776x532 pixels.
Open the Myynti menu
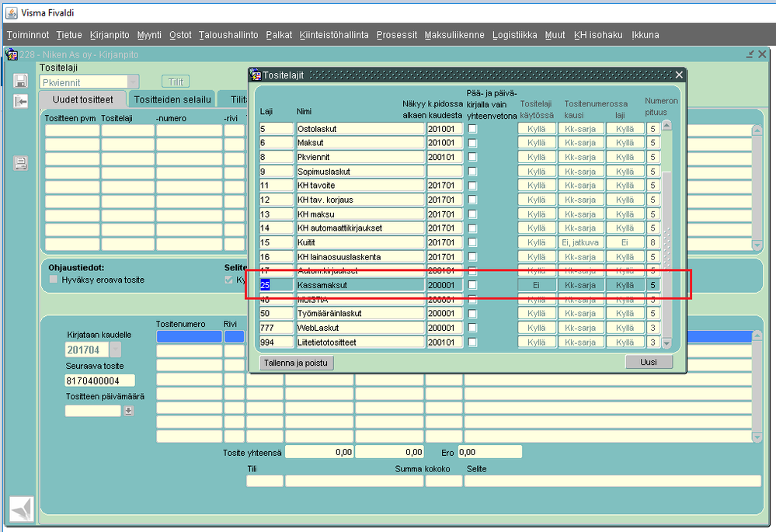149,35
